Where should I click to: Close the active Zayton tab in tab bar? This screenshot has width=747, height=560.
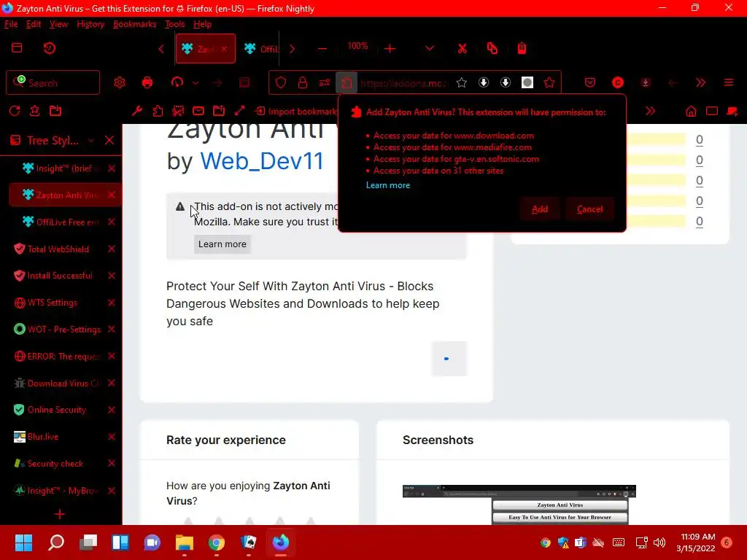coord(224,49)
